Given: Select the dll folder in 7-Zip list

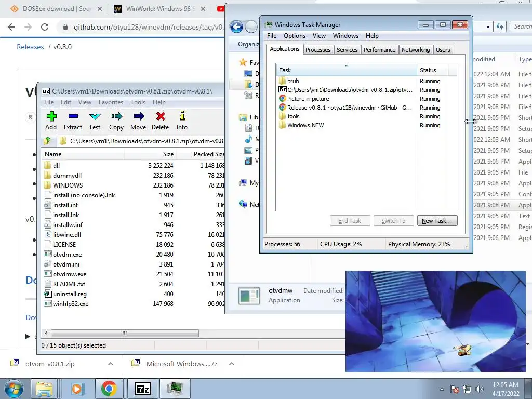Looking at the screenshot, I should 56,166.
